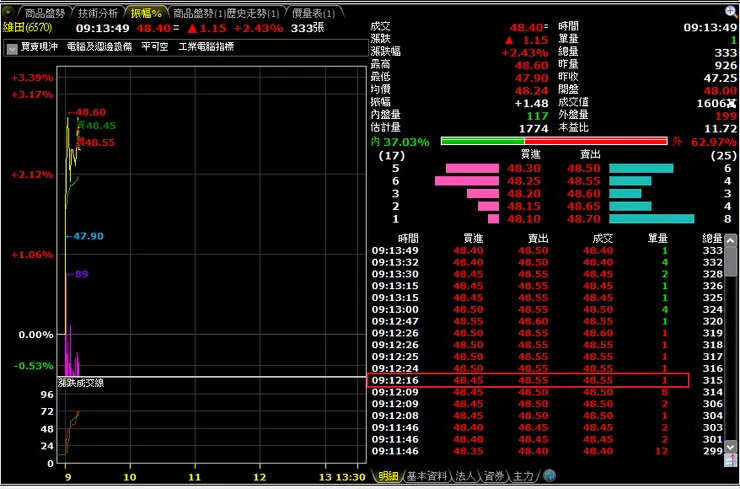The width and height of the screenshot is (740, 489).
Task: Click the 平可空 label
Action: pyautogui.click(x=155, y=47)
